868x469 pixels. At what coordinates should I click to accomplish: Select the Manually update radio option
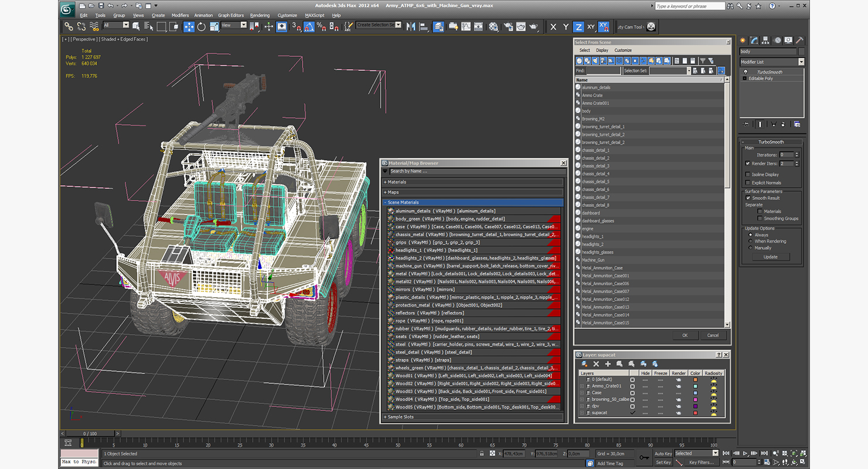coord(750,247)
